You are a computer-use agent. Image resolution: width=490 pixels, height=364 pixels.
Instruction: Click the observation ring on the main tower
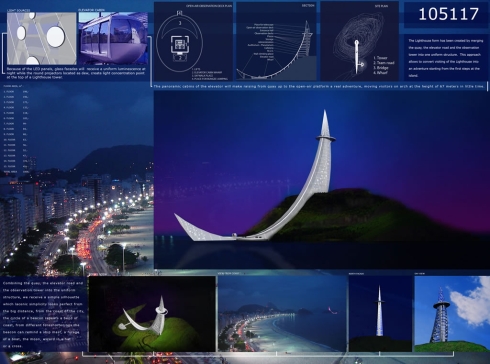pyautogui.click(x=326, y=137)
